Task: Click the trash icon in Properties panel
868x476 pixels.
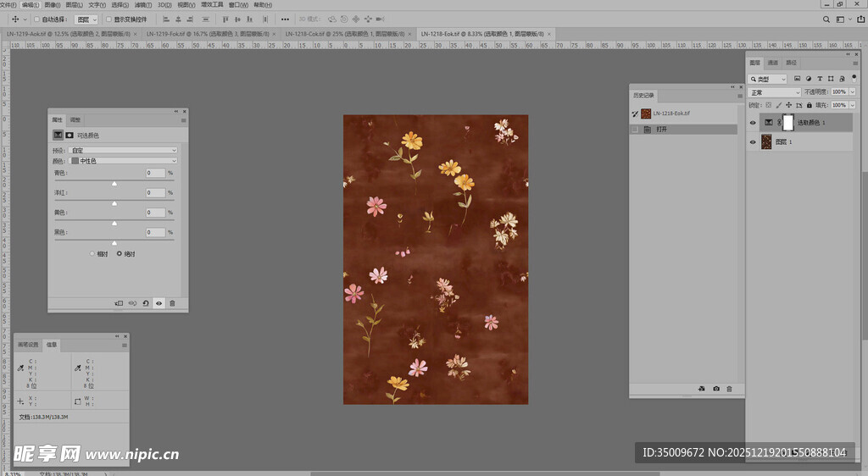Action: point(172,303)
